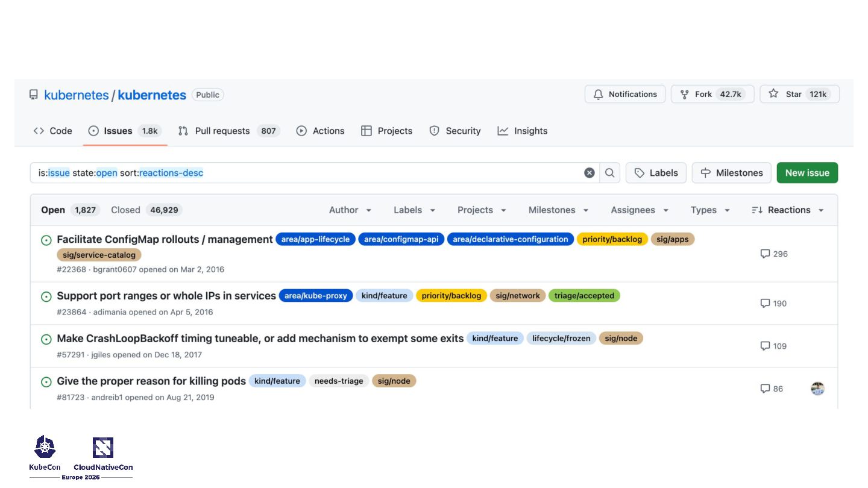Click author andreib1 on issue #81723

tap(107, 398)
